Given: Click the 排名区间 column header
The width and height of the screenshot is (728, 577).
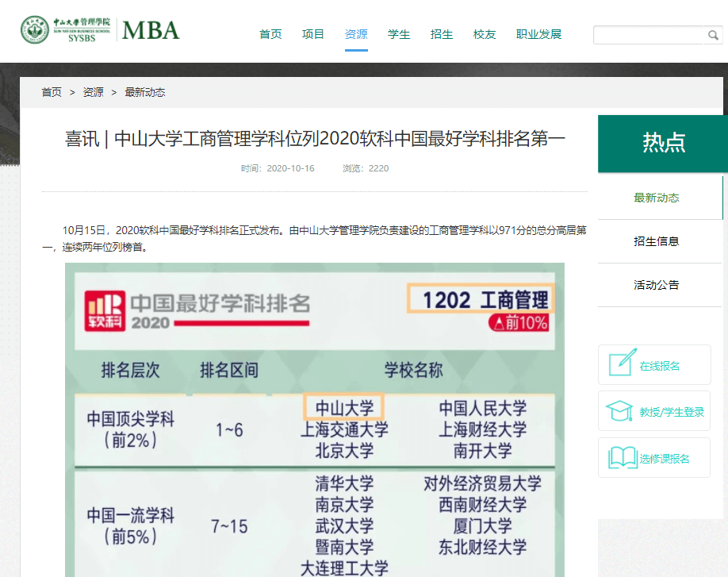Looking at the screenshot, I should tap(229, 370).
